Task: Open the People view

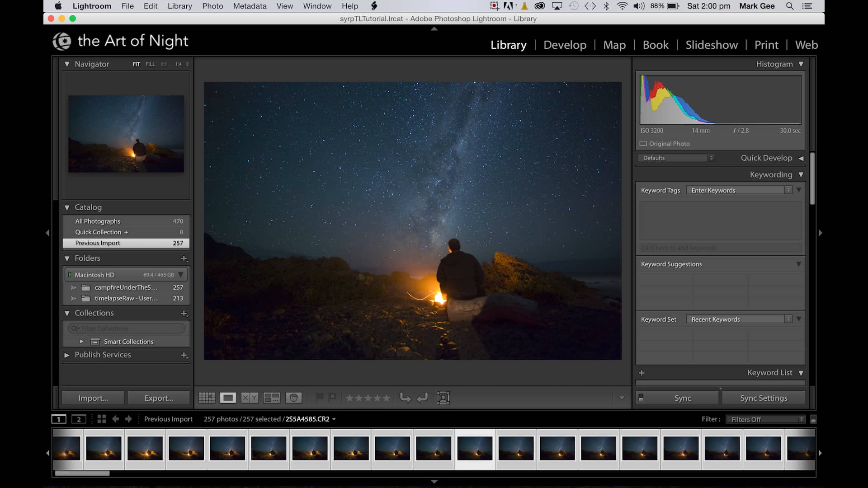Action: point(294,398)
